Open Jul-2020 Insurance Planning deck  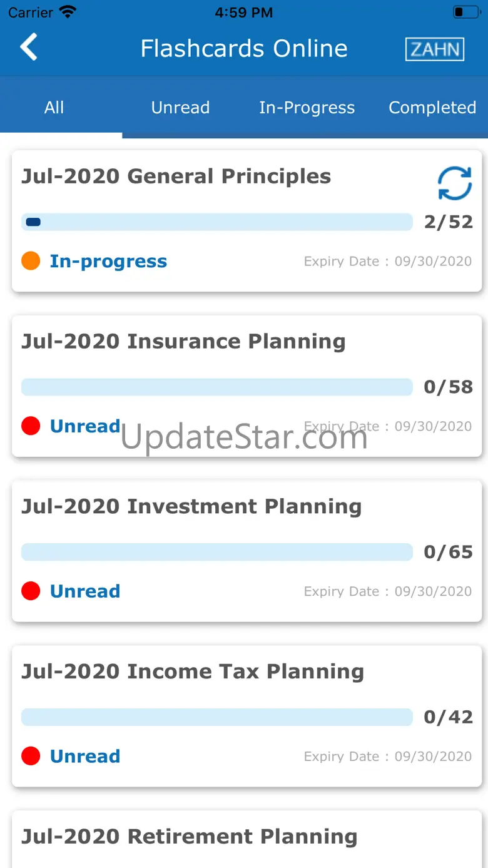(247, 386)
